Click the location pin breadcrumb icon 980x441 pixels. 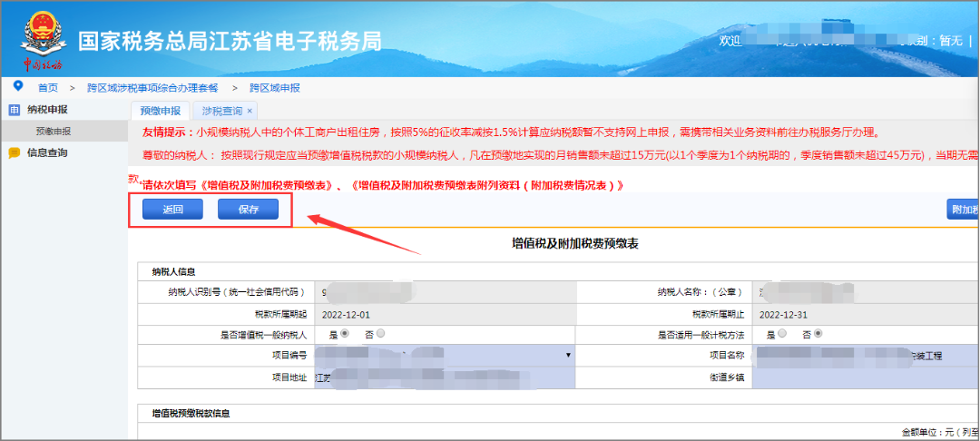pos(17,86)
